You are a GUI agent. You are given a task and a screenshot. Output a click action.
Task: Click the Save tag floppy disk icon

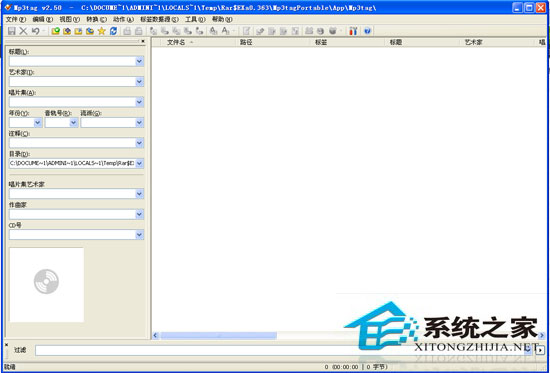(12, 31)
